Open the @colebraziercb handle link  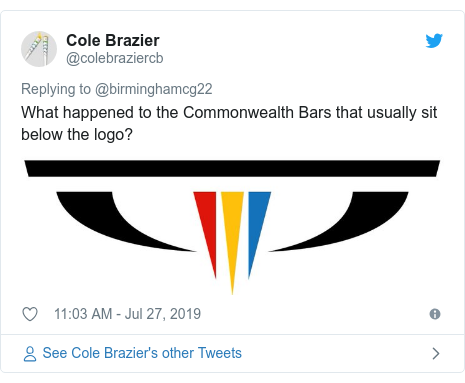(x=115, y=58)
